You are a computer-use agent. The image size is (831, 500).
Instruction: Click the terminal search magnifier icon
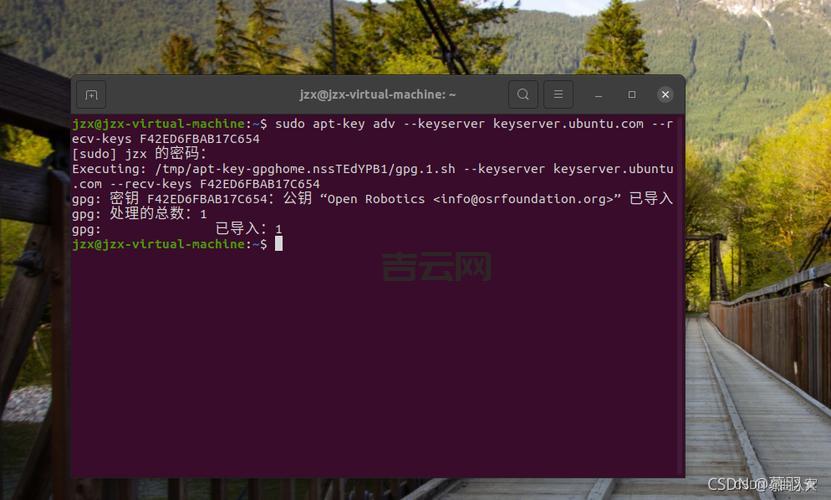coord(523,94)
